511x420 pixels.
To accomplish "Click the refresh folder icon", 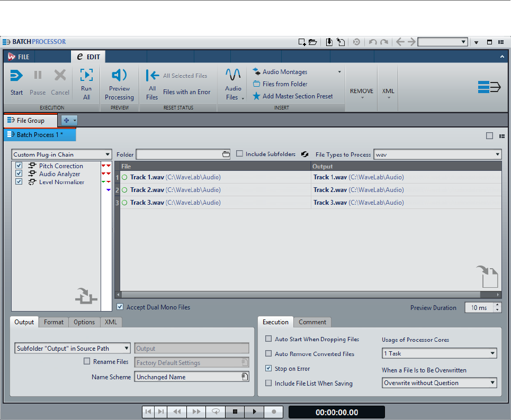I will [304, 154].
